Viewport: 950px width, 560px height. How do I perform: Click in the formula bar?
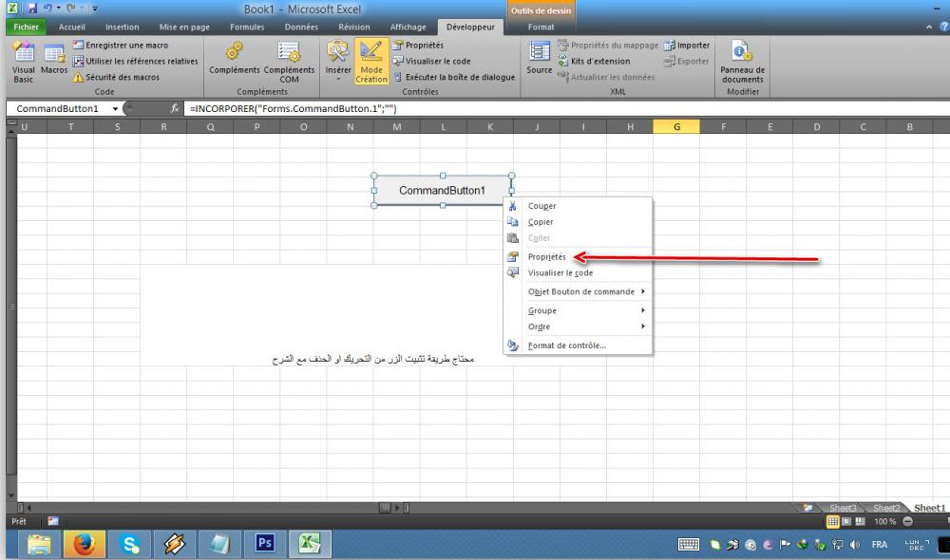click(566, 109)
